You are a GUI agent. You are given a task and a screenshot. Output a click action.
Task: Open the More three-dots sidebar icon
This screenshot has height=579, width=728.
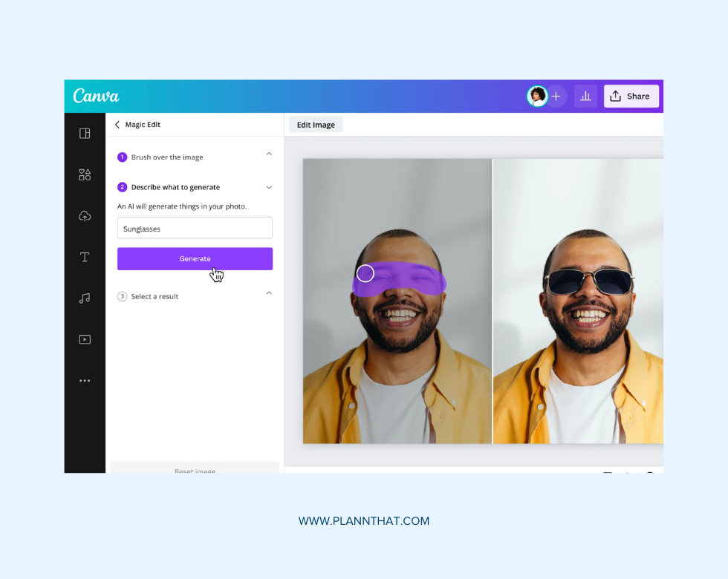pos(85,380)
